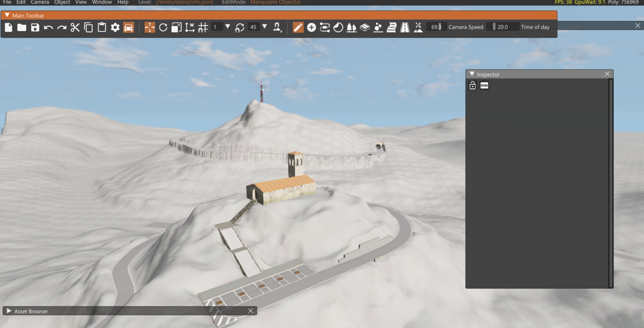
Task: Close the Asset Browser panel
Action: pos(251,311)
